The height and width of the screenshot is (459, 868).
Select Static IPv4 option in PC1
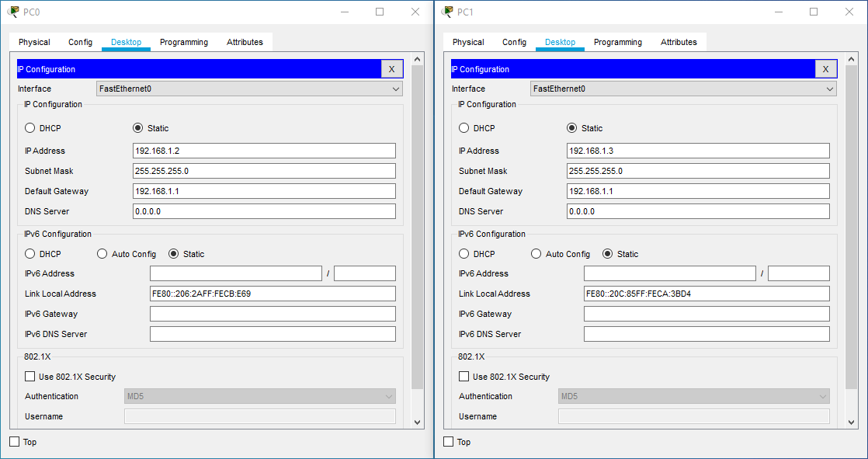pos(572,128)
